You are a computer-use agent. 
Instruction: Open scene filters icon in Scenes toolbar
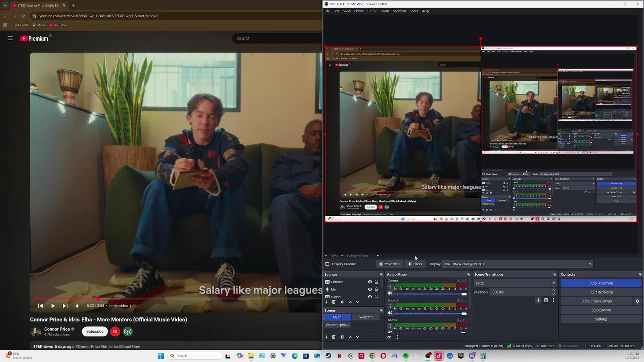point(342,337)
